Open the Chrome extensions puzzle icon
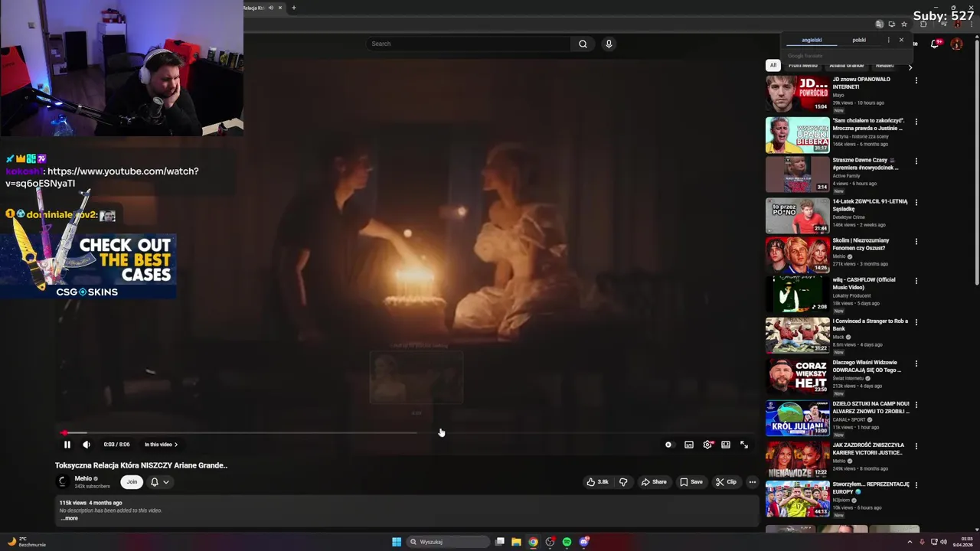980x551 pixels. [923, 24]
